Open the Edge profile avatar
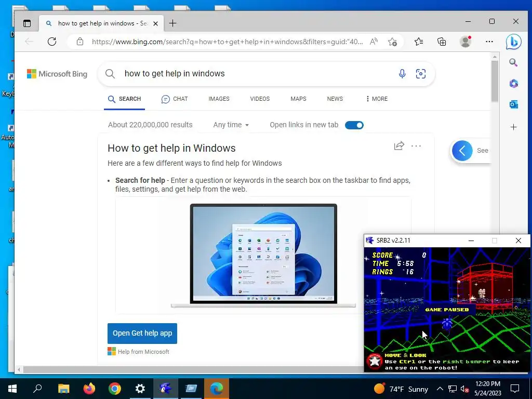Viewport: 532px width, 399px height. (465, 42)
